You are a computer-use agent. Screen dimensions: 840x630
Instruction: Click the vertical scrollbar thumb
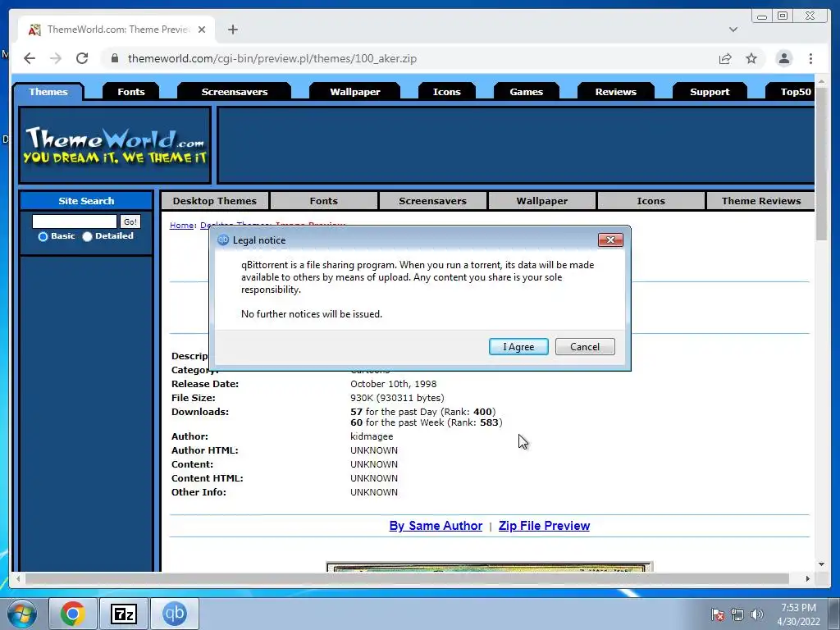point(821,163)
